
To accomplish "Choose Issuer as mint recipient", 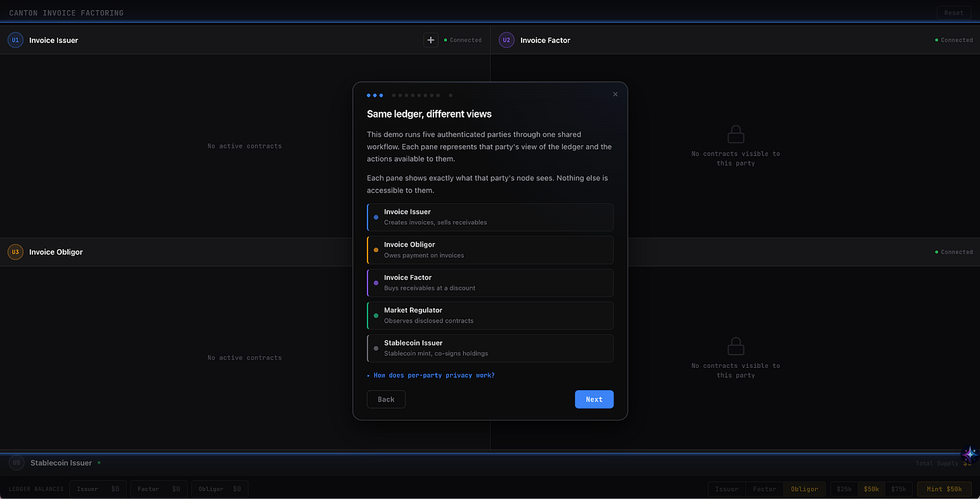I will pos(727,489).
